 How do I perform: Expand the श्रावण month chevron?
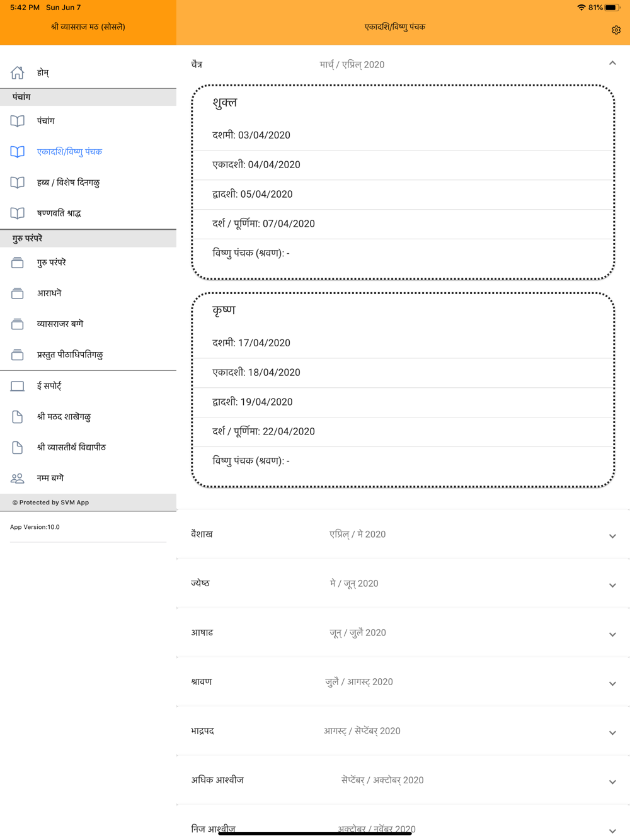tap(612, 683)
